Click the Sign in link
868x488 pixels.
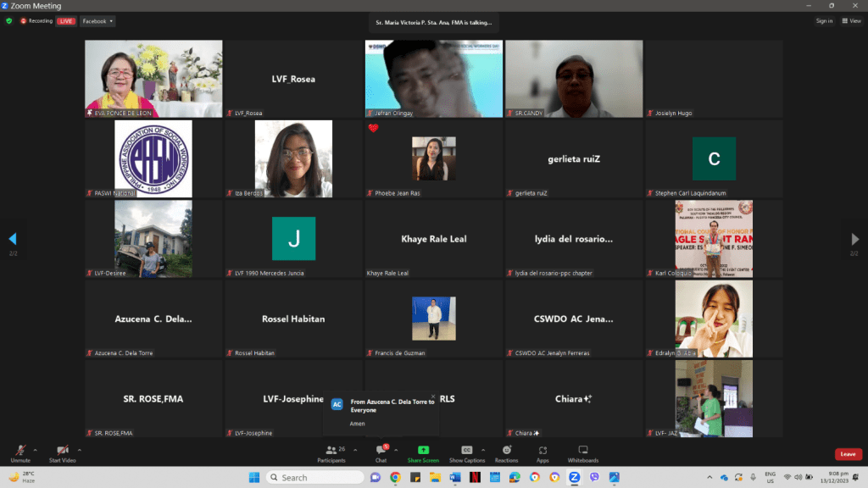click(824, 21)
